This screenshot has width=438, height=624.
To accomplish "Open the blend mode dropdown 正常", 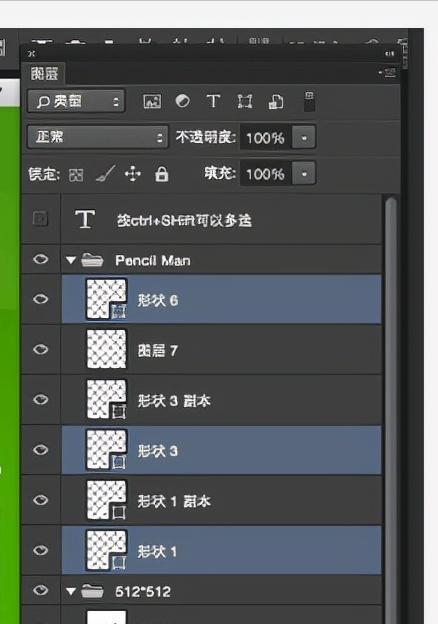I will pyautogui.click(x=97, y=137).
